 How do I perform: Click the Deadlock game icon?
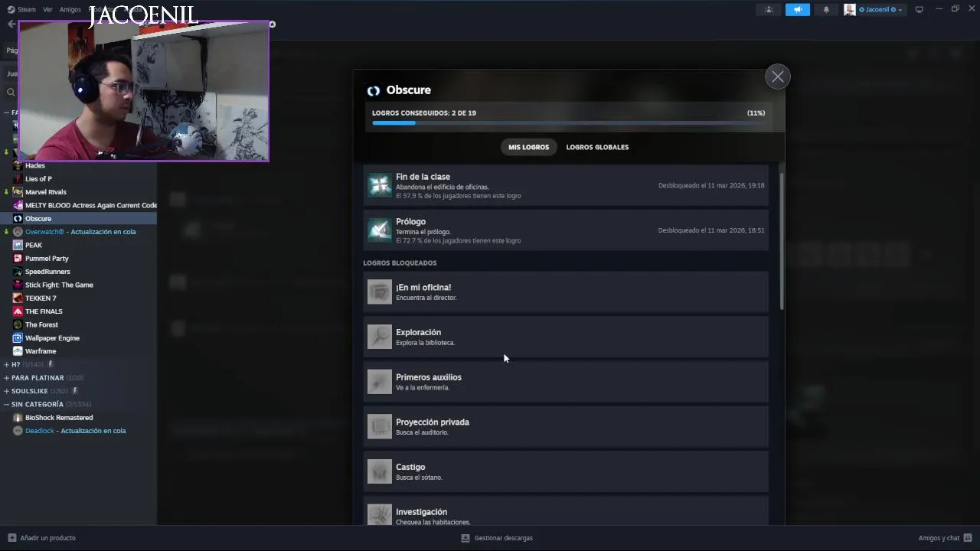point(18,431)
